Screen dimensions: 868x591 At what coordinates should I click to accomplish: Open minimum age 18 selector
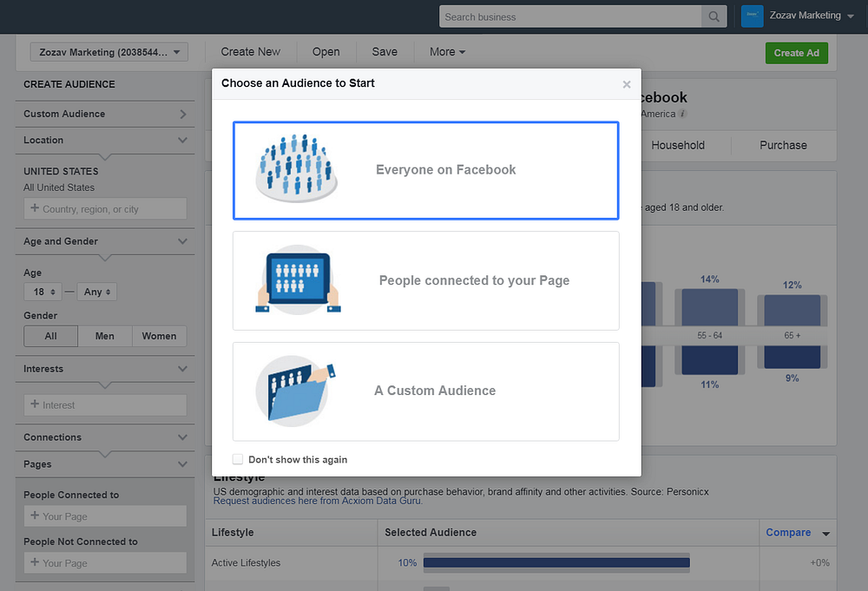tap(43, 292)
